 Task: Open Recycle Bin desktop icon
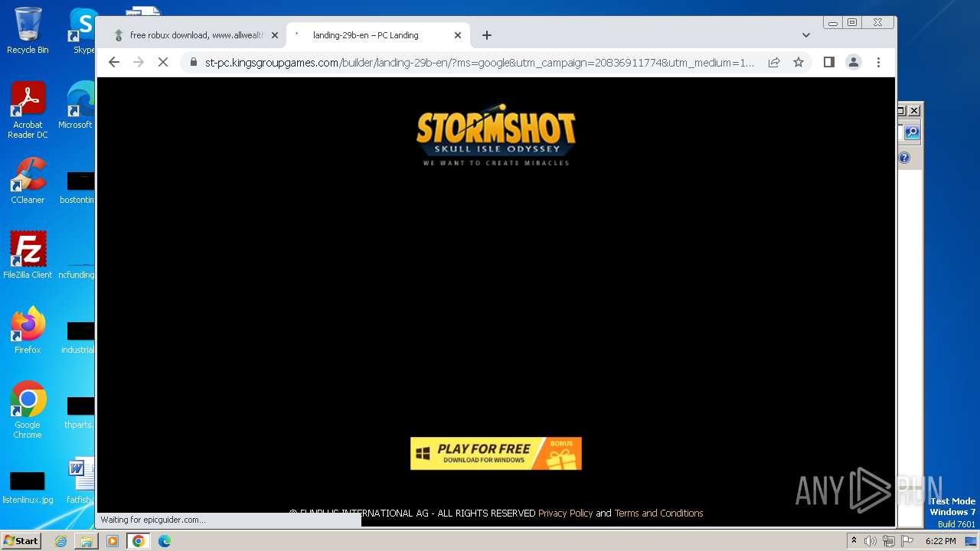pos(28,31)
